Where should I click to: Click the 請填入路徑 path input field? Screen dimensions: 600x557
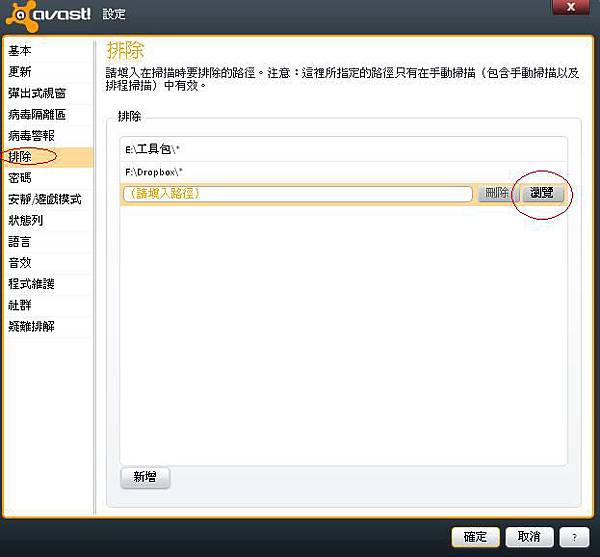pyautogui.click(x=298, y=194)
